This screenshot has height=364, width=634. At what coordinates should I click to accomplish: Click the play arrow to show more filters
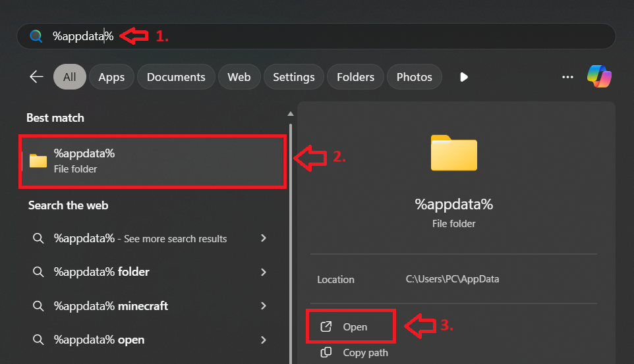464,77
